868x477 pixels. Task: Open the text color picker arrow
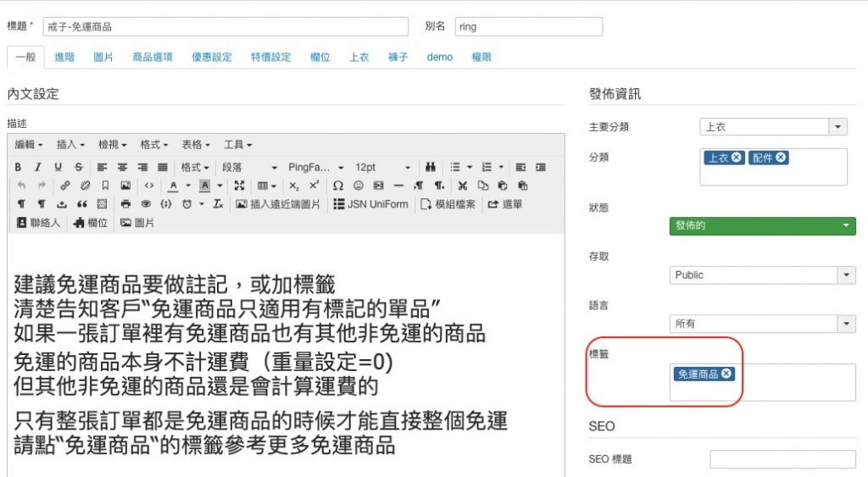point(187,186)
